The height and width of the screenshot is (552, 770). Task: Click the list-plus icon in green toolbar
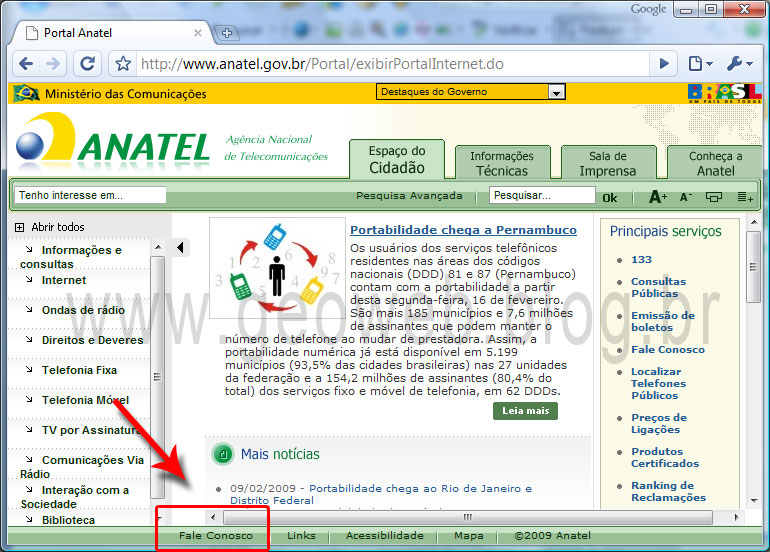coord(745,197)
